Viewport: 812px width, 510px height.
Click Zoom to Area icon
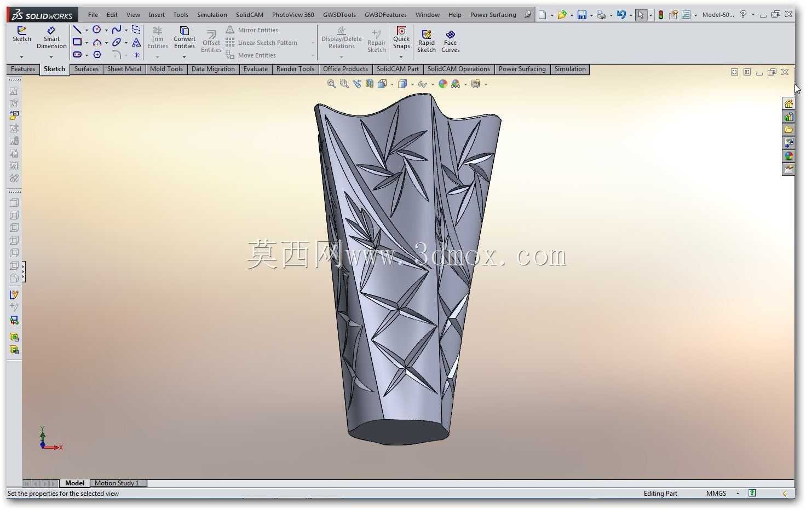344,84
